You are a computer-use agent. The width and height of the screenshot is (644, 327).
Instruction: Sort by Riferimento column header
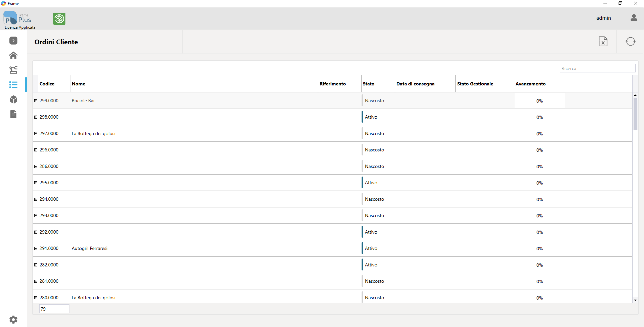339,84
